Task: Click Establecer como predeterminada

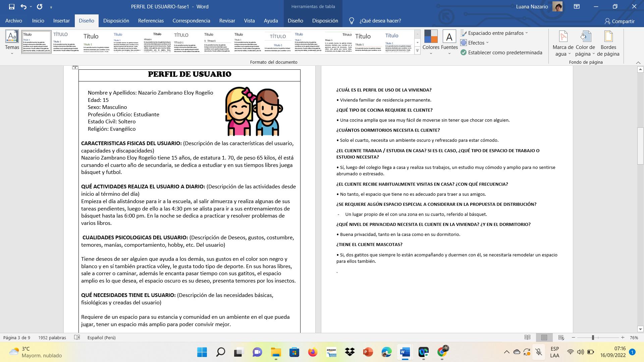Action: [501, 52]
